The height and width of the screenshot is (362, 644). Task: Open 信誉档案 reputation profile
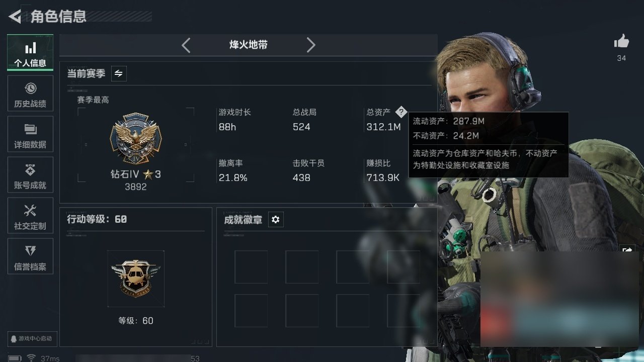(x=30, y=256)
